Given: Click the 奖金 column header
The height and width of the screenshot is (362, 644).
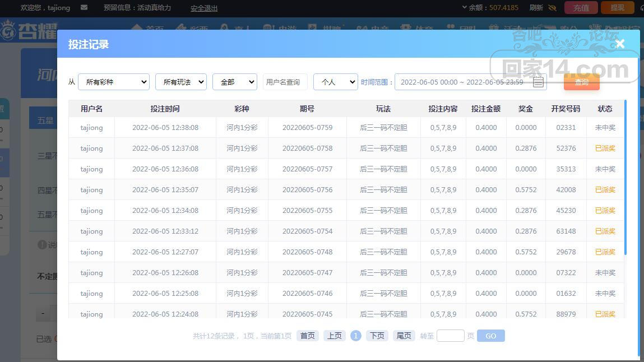Looking at the screenshot, I should (526, 109).
